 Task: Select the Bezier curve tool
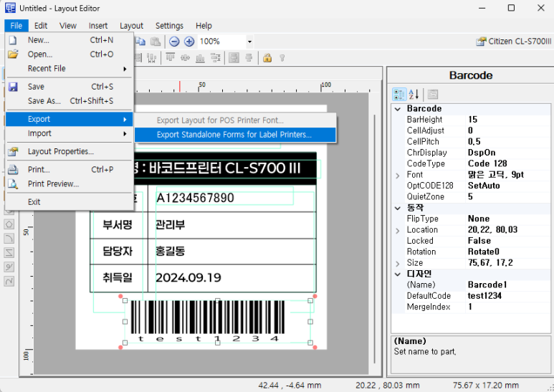coord(9,281)
